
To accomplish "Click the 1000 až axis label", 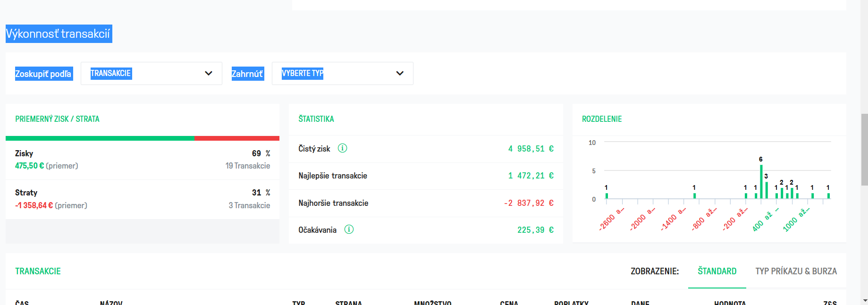I will (796, 219).
